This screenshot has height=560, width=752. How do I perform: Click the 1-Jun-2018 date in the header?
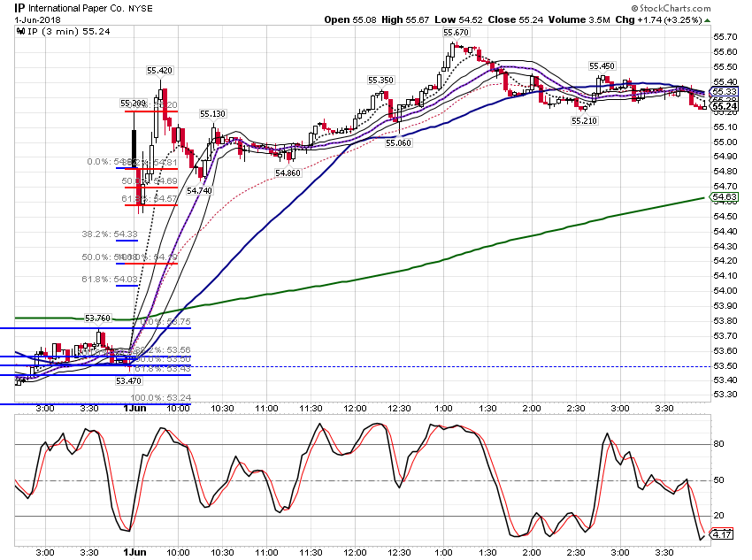point(37,20)
